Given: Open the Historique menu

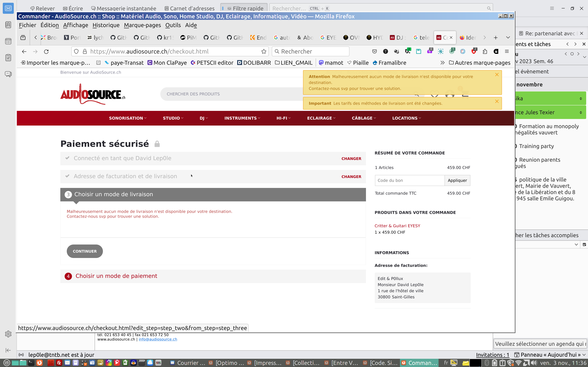Looking at the screenshot, I should coord(106,25).
